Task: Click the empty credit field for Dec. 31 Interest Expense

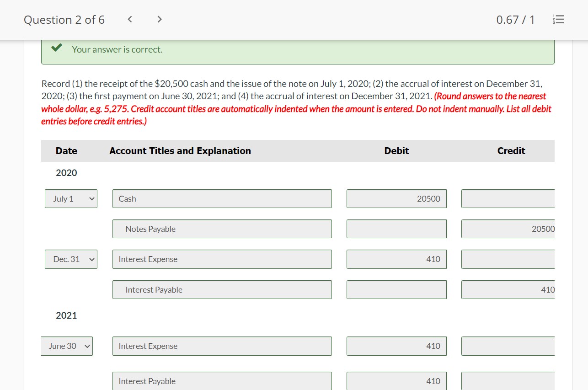Action: pos(508,259)
